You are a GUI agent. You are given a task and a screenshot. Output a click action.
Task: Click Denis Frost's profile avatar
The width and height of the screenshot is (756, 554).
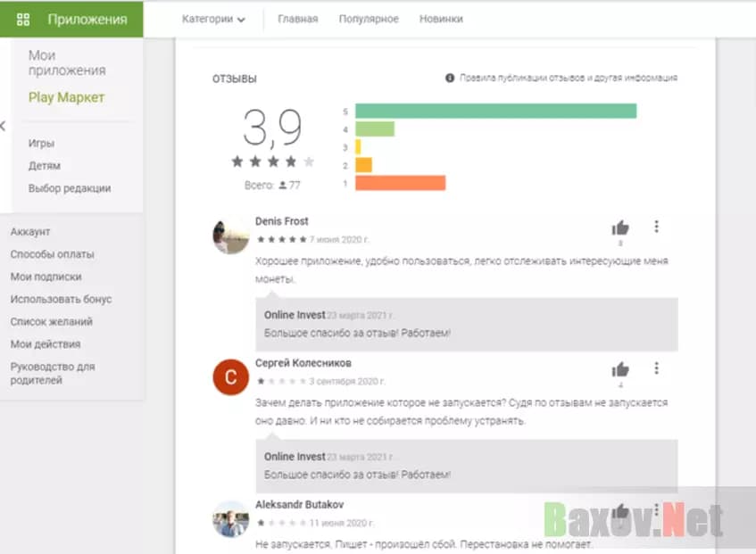click(230, 236)
